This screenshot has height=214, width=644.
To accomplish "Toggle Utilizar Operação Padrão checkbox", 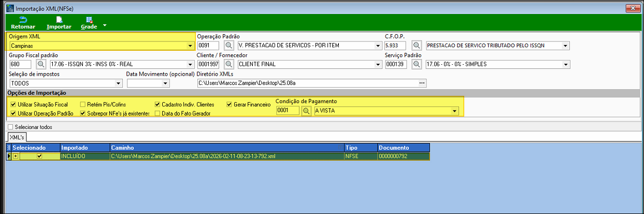I will pyautogui.click(x=13, y=113).
